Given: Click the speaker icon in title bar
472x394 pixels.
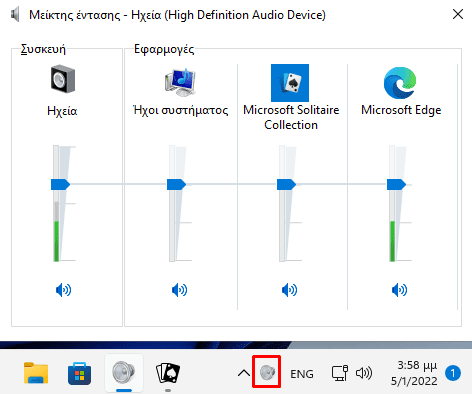Looking at the screenshot, I should point(15,15).
